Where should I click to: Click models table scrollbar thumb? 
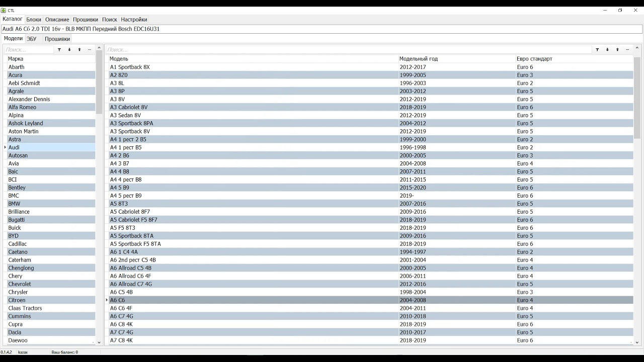637,98
